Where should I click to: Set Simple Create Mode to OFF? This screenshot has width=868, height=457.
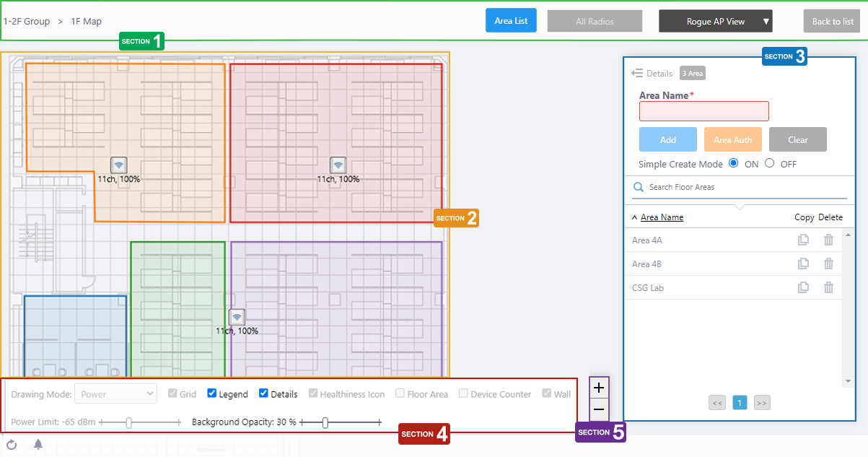click(x=769, y=163)
